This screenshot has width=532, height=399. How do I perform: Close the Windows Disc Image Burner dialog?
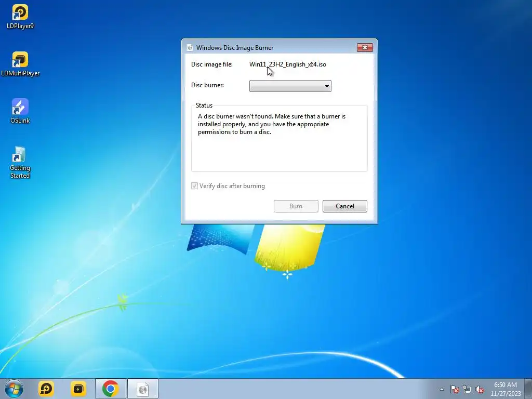click(365, 47)
